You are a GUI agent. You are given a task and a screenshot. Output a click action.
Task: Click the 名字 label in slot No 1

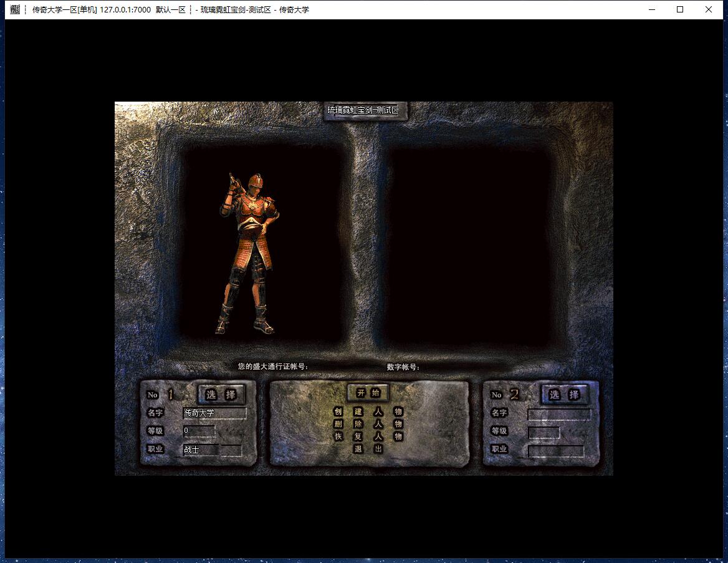point(155,413)
